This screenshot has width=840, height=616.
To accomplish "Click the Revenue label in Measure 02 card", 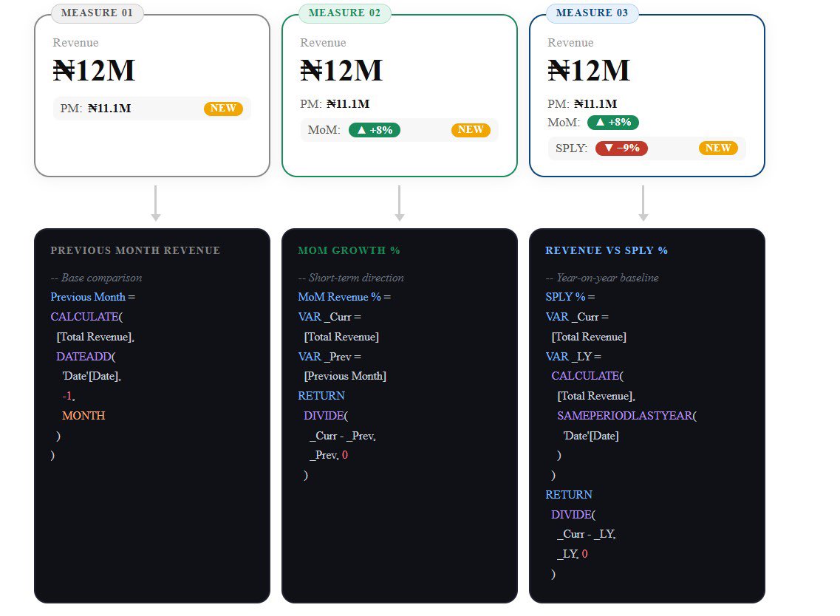I will point(323,42).
